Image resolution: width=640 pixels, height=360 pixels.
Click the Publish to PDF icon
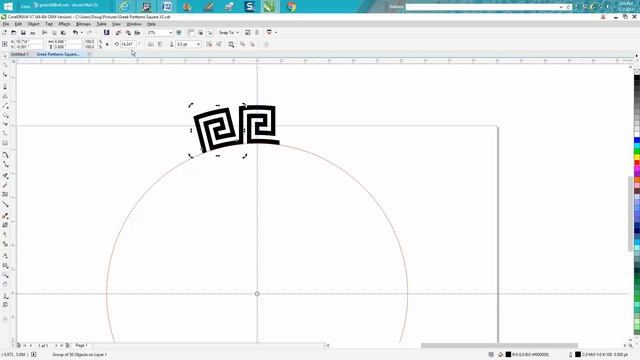(137, 33)
